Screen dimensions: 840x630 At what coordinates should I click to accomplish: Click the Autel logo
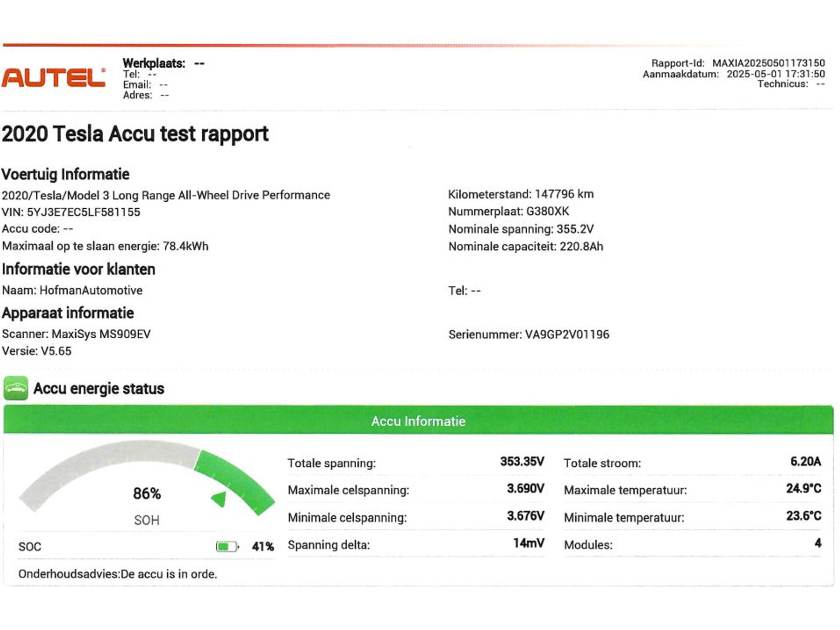coord(53,78)
